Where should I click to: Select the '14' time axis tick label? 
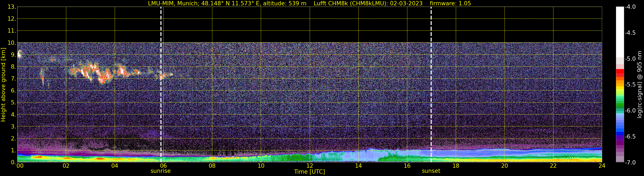point(358,166)
